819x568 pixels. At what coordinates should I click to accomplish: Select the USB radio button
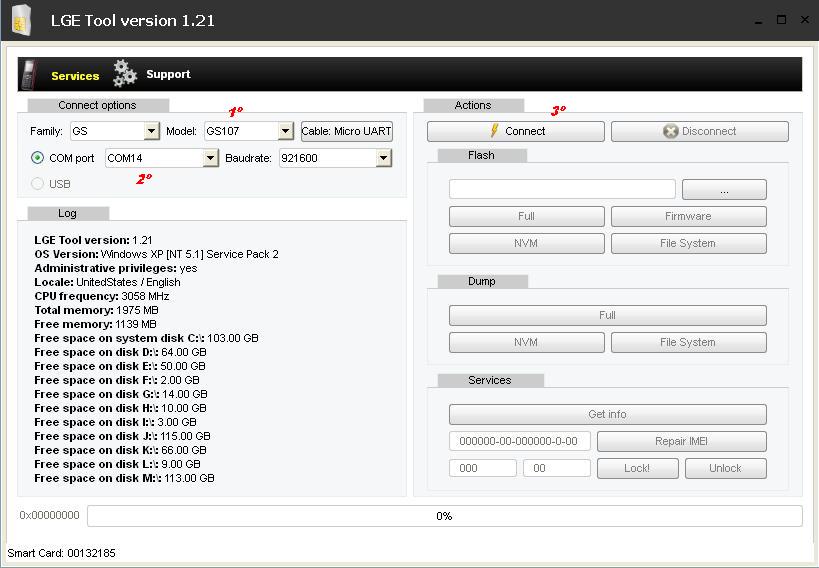pos(37,184)
